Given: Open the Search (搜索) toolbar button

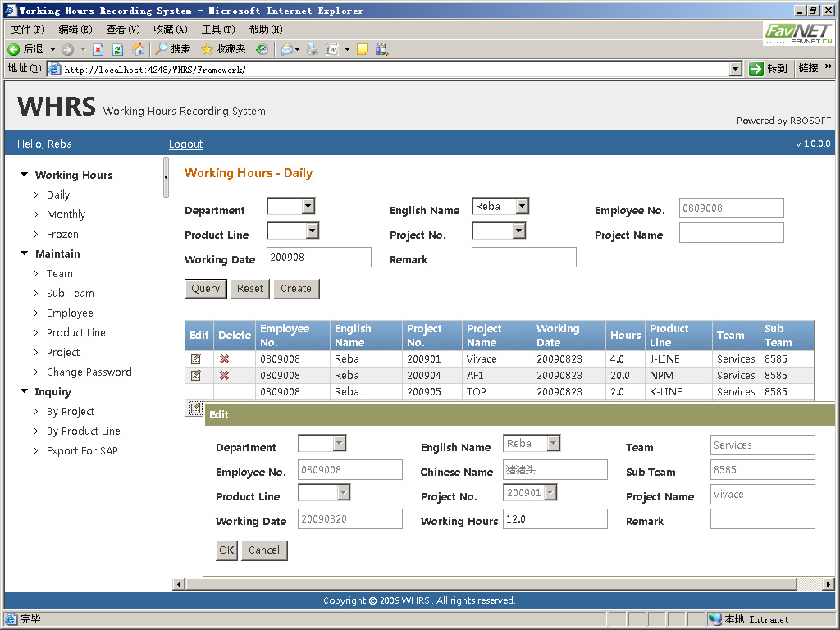Looking at the screenshot, I should [172, 49].
